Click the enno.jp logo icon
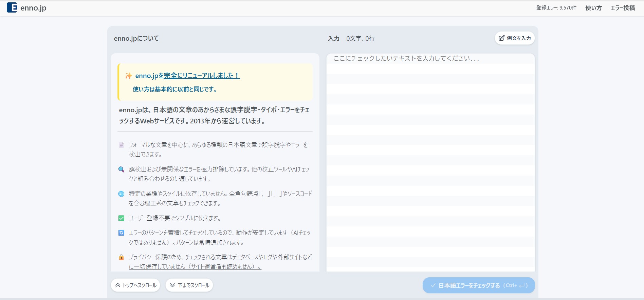Screen dimensions: 644x300 point(12,7)
